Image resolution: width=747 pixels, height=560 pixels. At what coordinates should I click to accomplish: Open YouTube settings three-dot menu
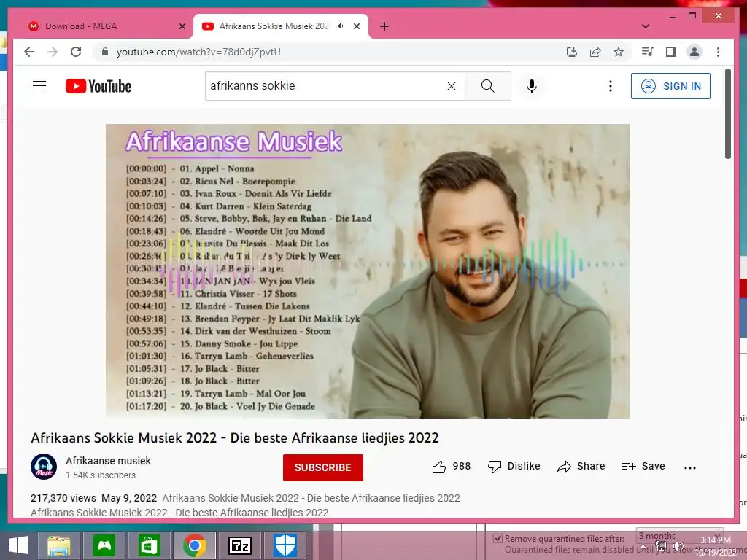611,86
